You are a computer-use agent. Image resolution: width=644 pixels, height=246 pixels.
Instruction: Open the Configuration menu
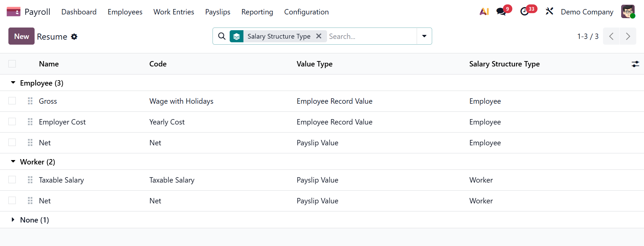point(306,12)
